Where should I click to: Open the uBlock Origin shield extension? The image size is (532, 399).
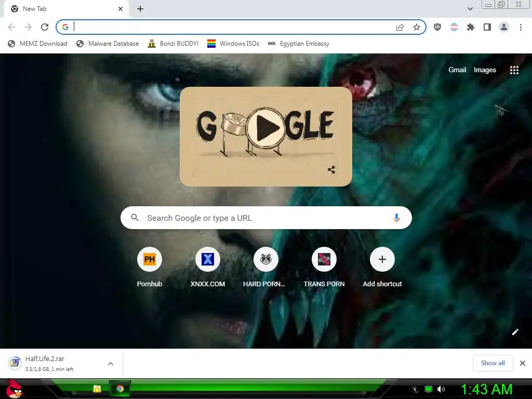pyautogui.click(x=437, y=27)
